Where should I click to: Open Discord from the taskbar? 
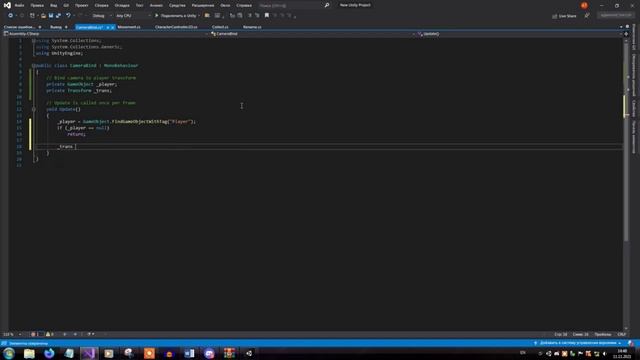point(209,353)
